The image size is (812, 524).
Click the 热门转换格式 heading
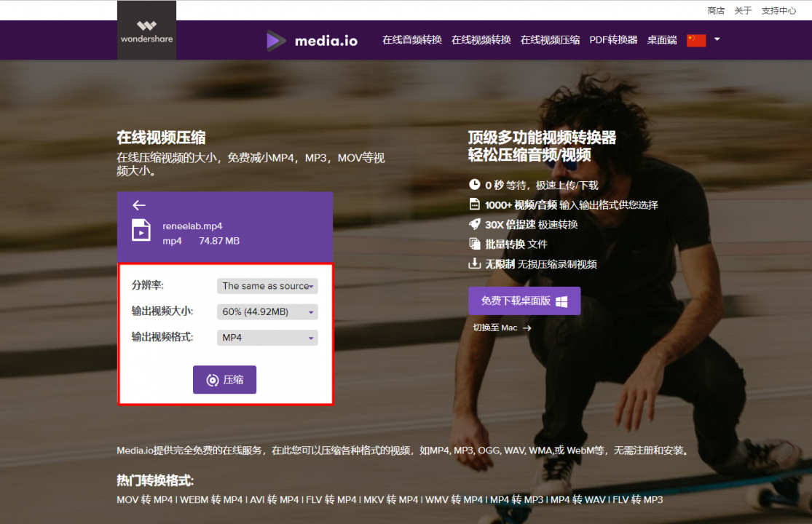[x=155, y=480]
